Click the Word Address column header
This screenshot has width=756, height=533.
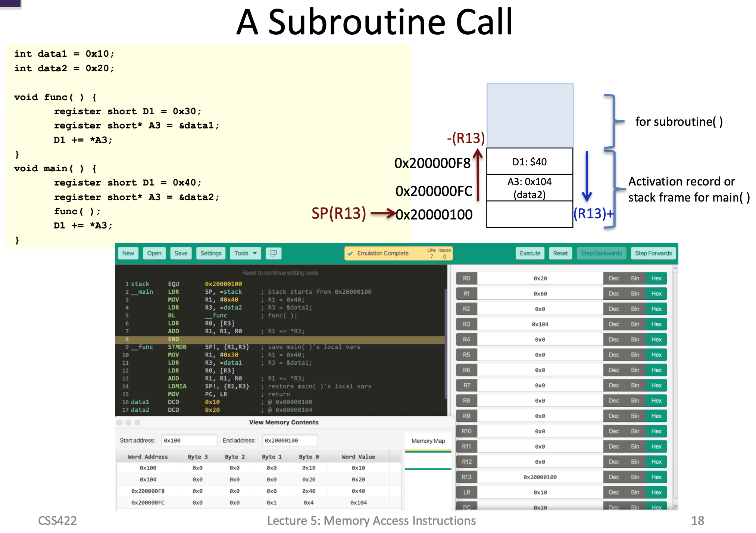pos(148,456)
